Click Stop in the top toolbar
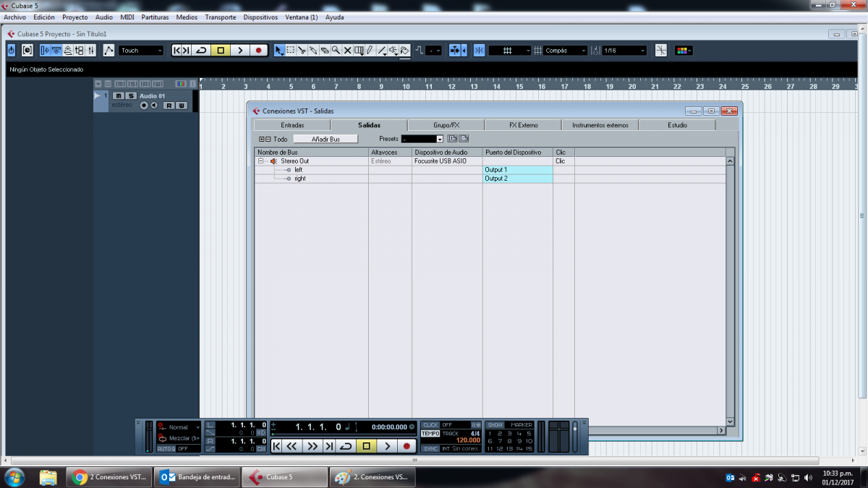The height and width of the screenshot is (488, 868). pyautogui.click(x=221, y=50)
